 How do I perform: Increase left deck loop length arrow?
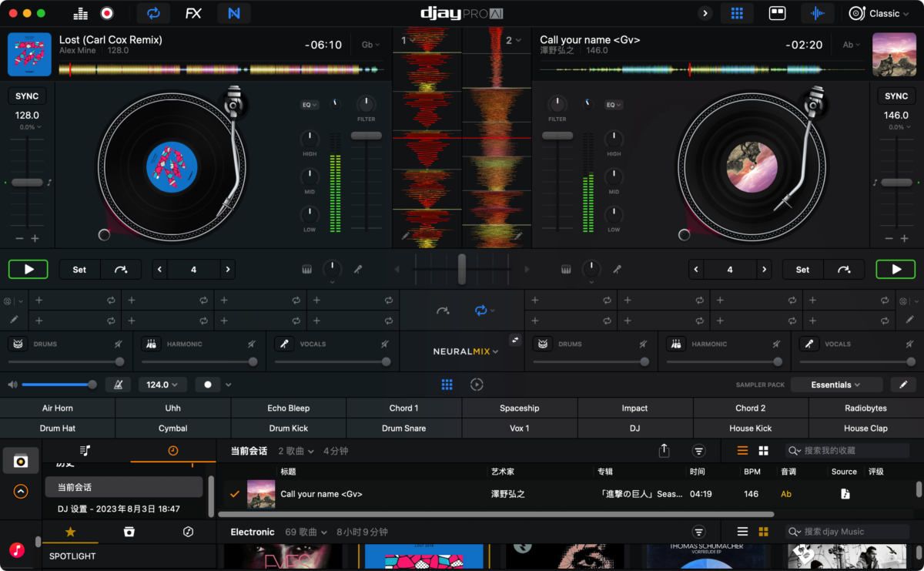(x=228, y=270)
